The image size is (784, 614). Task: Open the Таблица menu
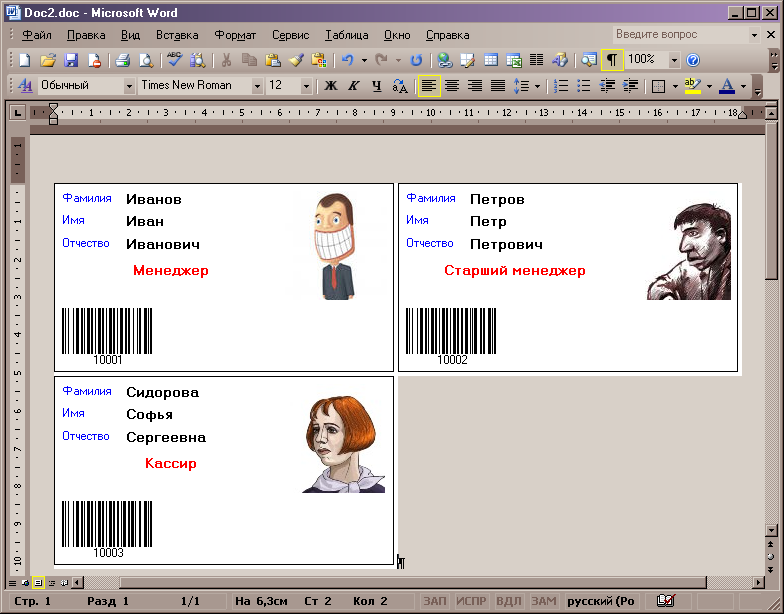coord(346,35)
